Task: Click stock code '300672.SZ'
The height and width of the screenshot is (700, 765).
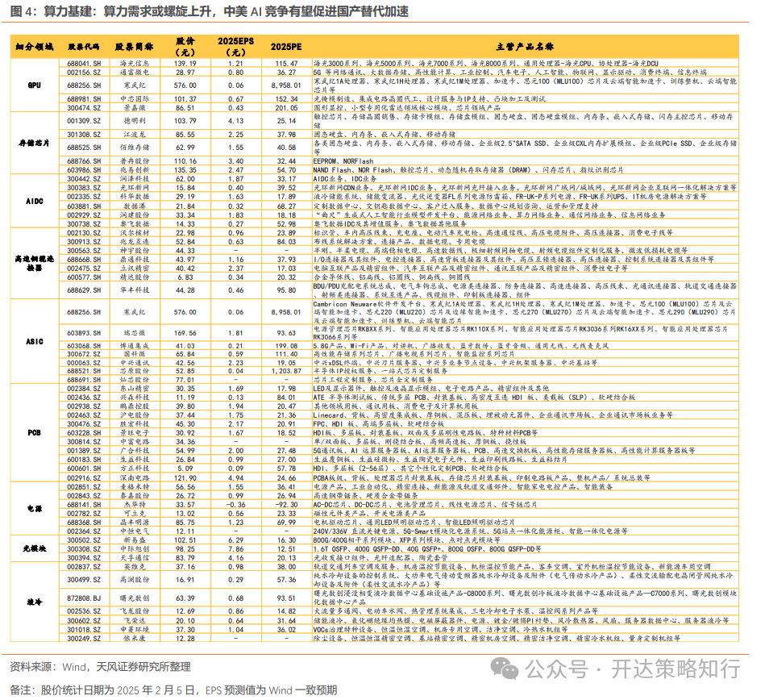Action: [84, 354]
